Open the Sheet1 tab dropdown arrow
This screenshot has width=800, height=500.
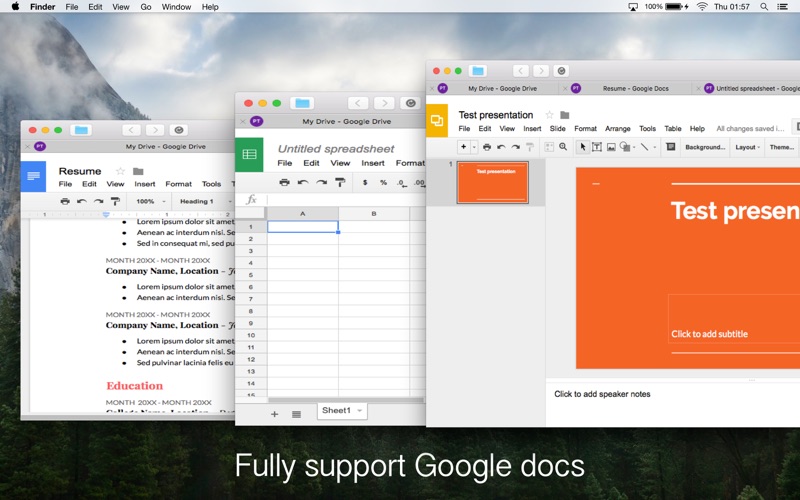[360, 411]
